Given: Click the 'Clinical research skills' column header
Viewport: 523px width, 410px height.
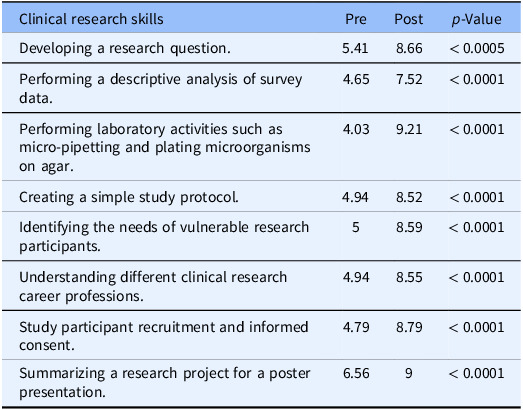Looking at the screenshot, I should click(91, 19).
